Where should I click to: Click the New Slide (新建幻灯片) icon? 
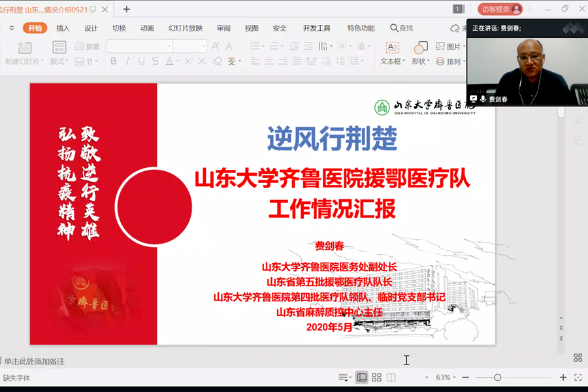click(x=24, y=48)
